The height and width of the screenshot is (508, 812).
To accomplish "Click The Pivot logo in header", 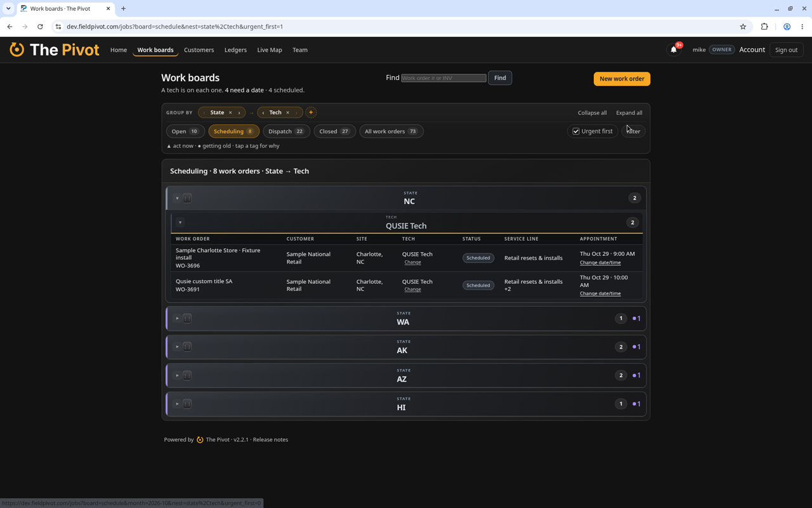I will [55, 50].
